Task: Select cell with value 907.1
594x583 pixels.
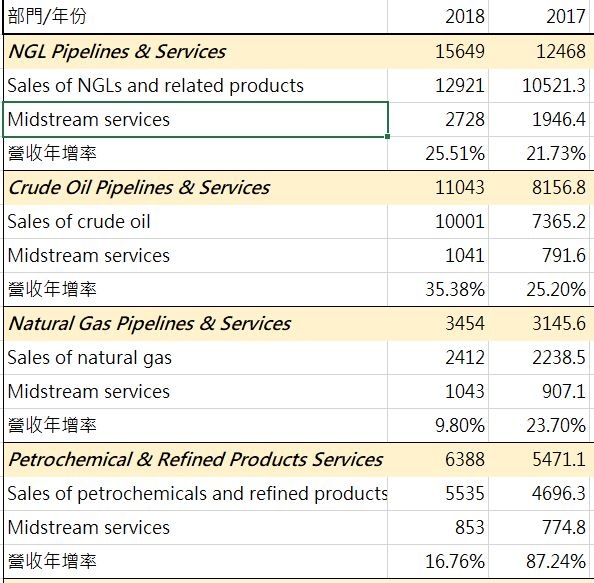Action: pos(539,391)
